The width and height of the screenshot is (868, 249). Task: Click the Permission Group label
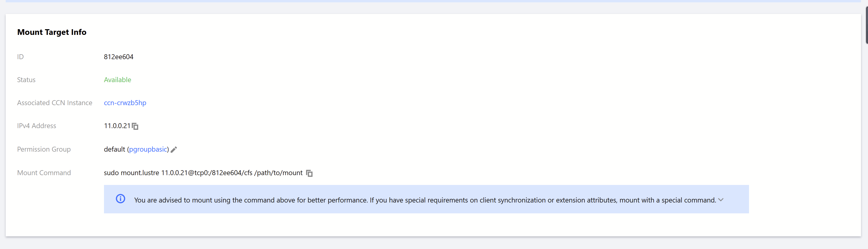point(44,149)
